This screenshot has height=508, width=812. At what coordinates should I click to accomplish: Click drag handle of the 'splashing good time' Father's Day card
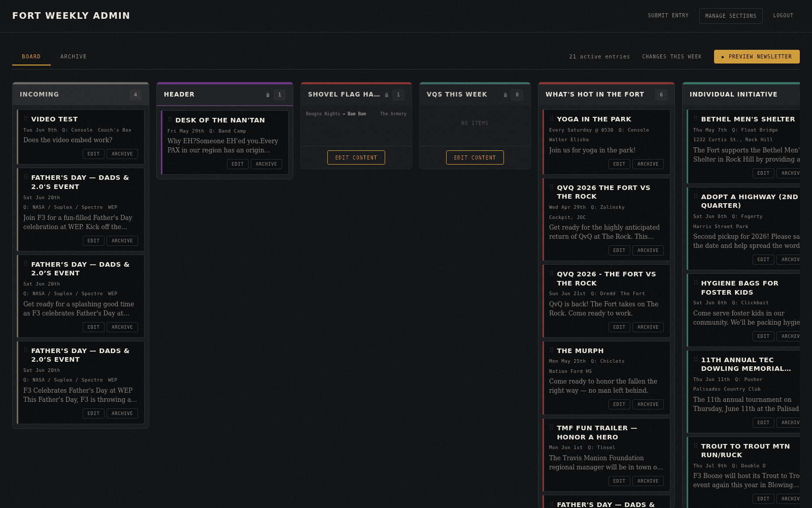26,264
